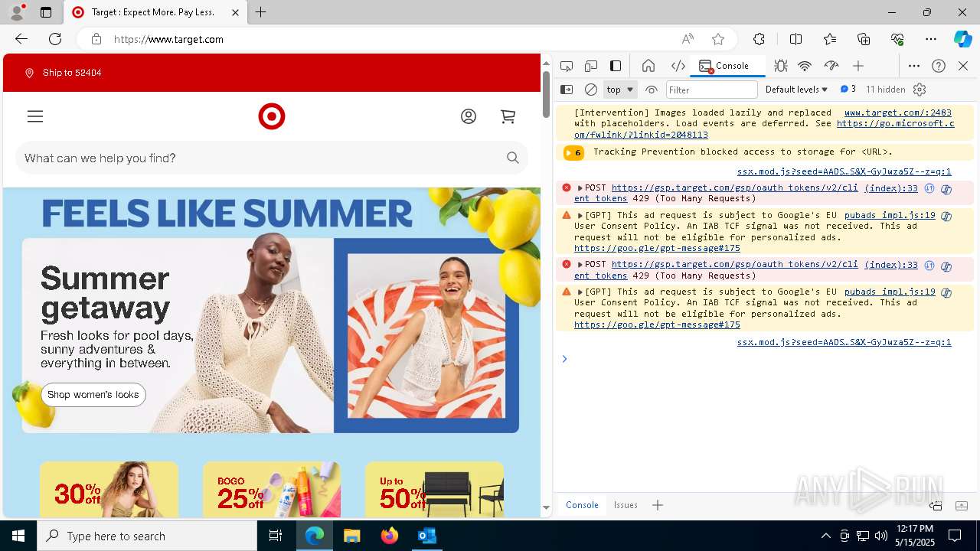Click Shop women's looks button
Image resolution: width=980 pixels, height=551 pixels.
(93, 395)
